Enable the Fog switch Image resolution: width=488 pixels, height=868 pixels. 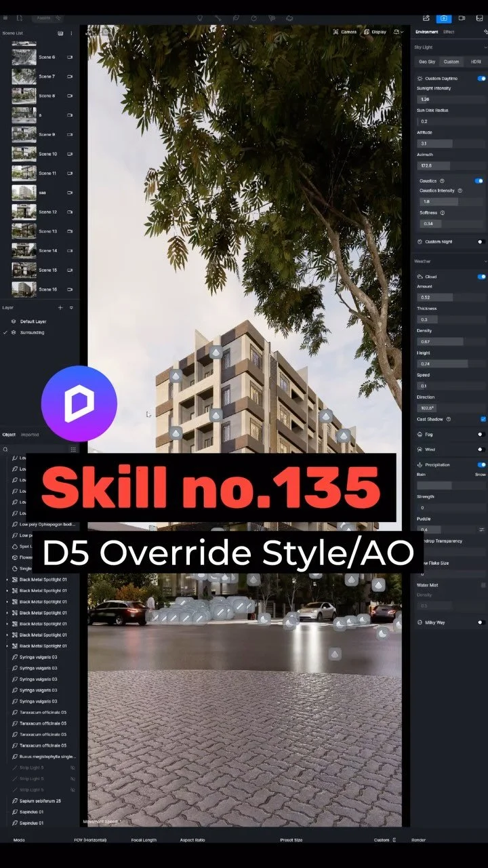481,434
